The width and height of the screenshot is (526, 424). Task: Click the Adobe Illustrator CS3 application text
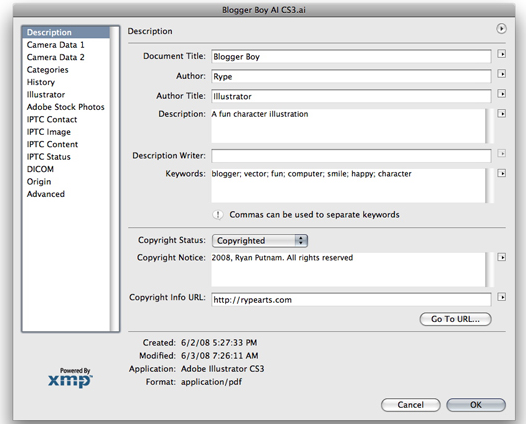(223, 369)
